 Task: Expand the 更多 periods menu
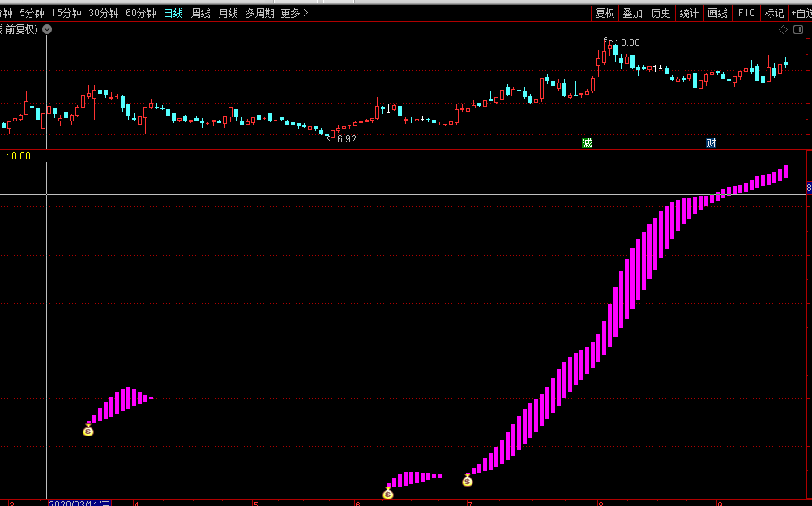293,13
